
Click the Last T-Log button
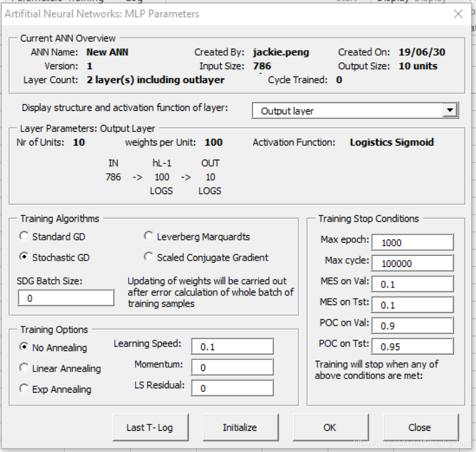[x=151, y=427]
